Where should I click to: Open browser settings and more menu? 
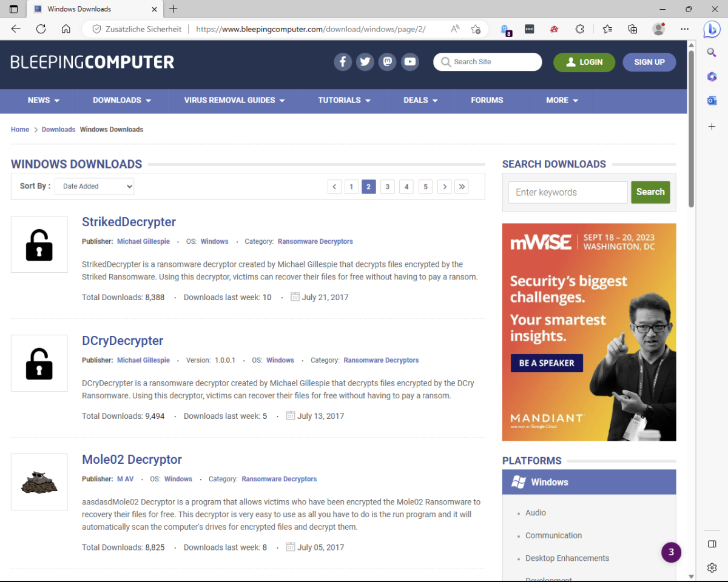685,29
